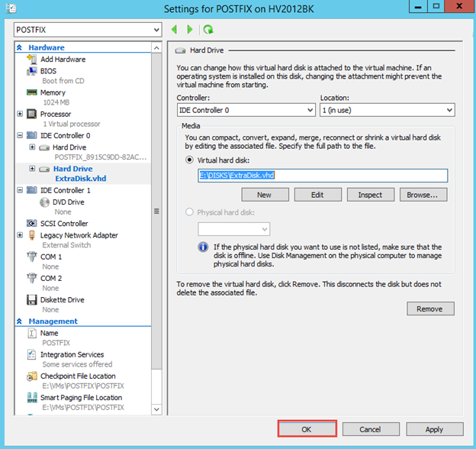Image resolution: width=476 pixels, height=449 pixels.
Task: Select the Name tree item
Action: click(49, 333)
